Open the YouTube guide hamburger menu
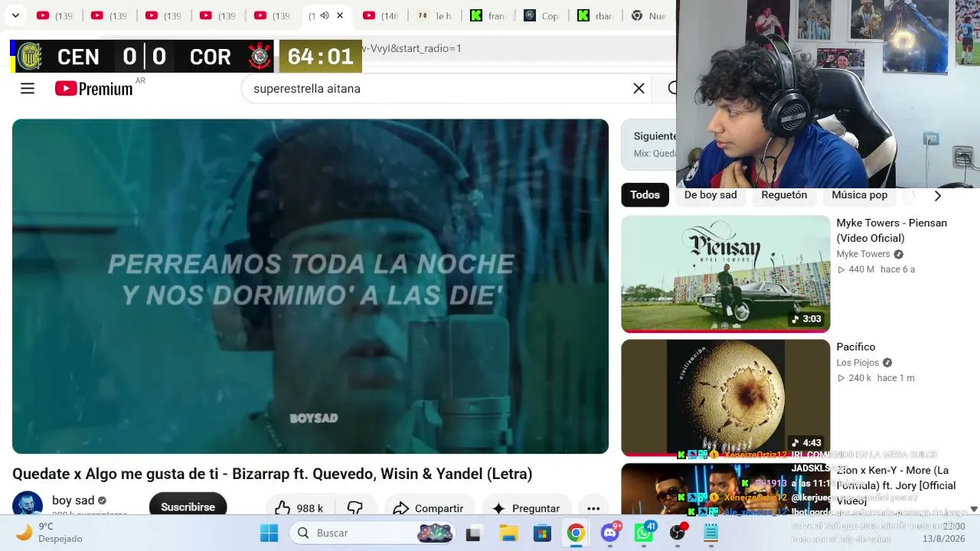 tap(28, 89)
